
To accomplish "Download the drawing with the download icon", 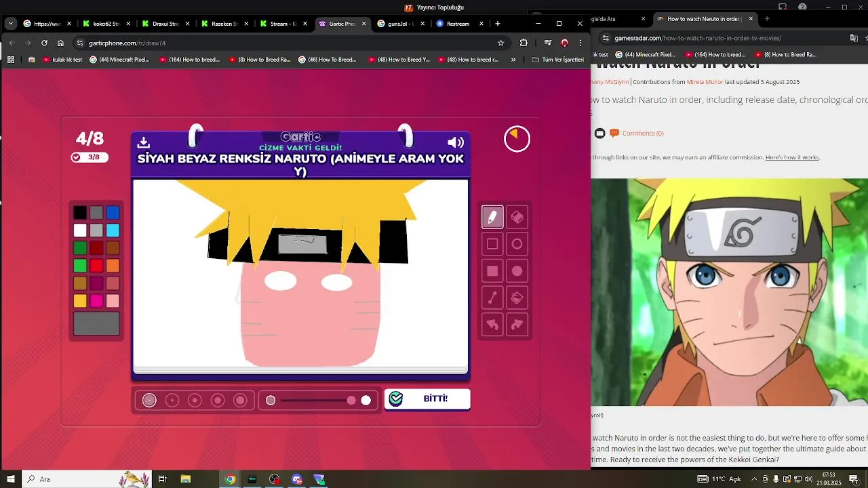I will (143, 142).
